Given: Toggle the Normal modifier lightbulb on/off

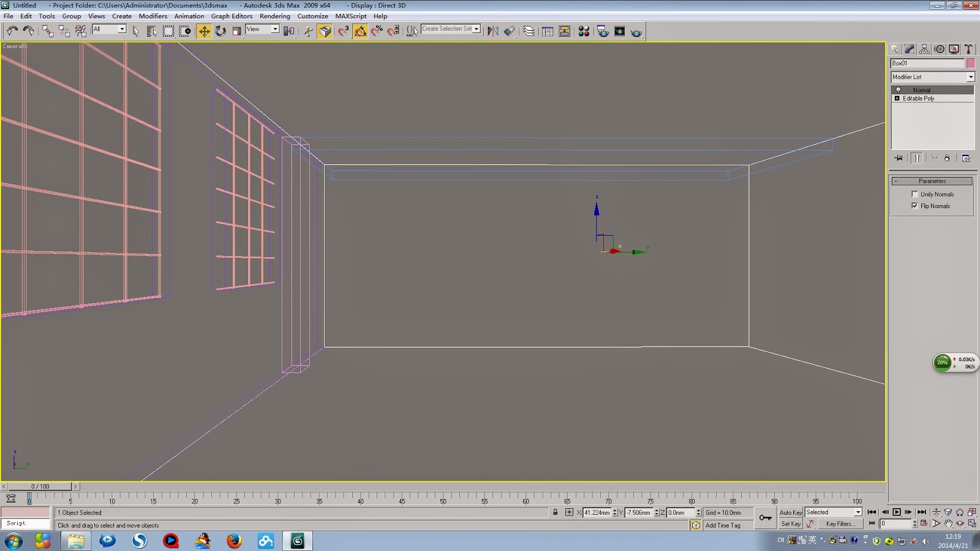Looking at the screenshot, I should click(898, 90).
